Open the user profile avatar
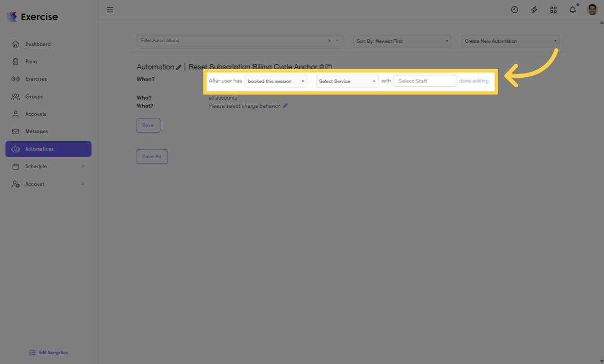The width and height of the screenshot is (604, 364). click(x=592, y=9)
